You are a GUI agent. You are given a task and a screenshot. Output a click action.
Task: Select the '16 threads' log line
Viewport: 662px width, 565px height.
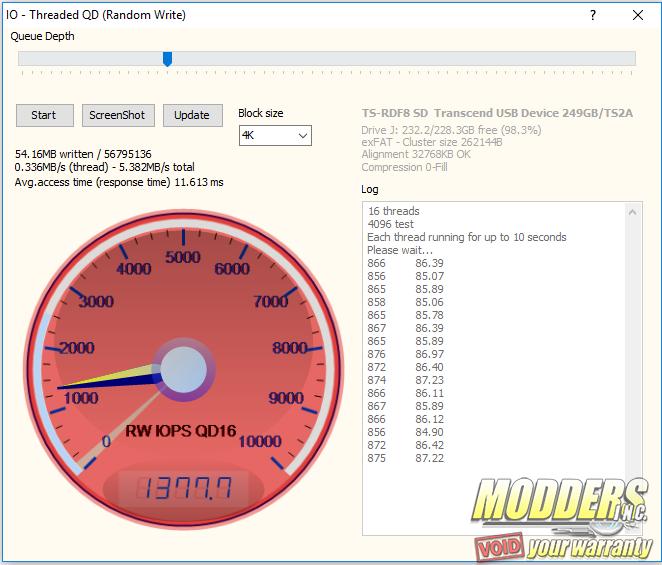pyautogui.click(x=393, y=211)
